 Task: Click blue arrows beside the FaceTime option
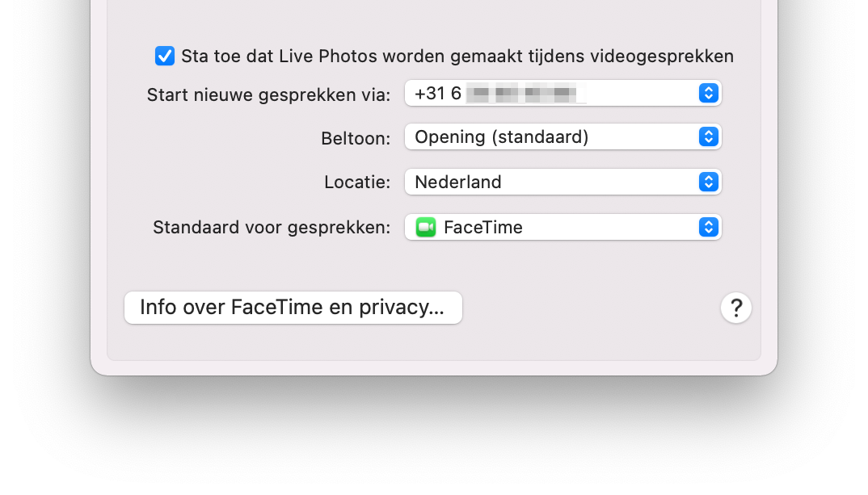coord(709,228)
